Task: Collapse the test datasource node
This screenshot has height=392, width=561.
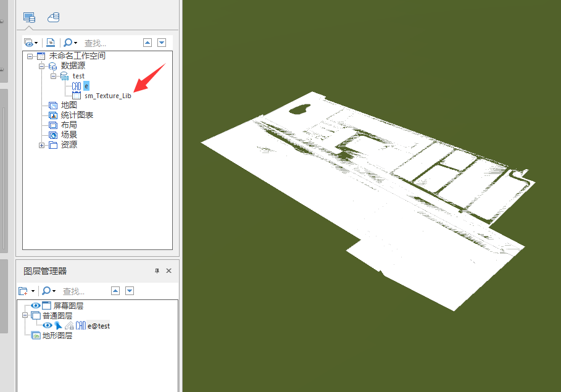Action: [53, 76]
